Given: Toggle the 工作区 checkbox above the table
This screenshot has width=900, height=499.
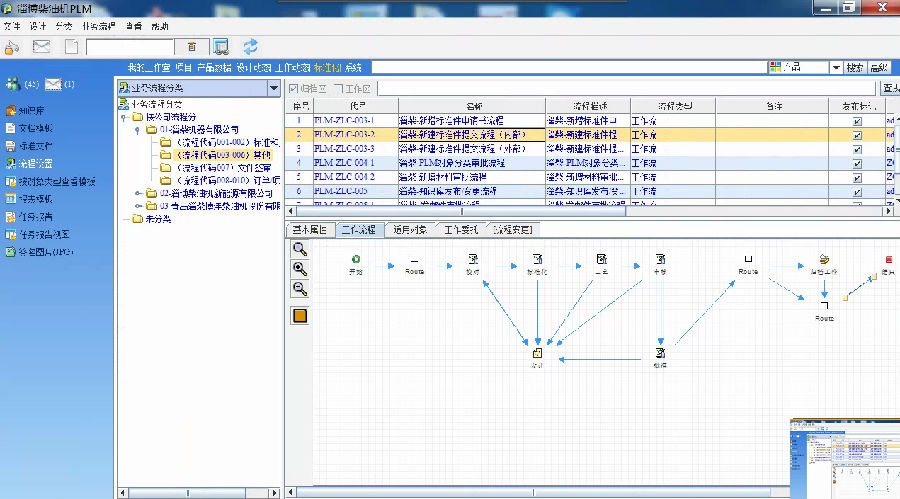Looking at the screenshot, I should tap(338, 89).
